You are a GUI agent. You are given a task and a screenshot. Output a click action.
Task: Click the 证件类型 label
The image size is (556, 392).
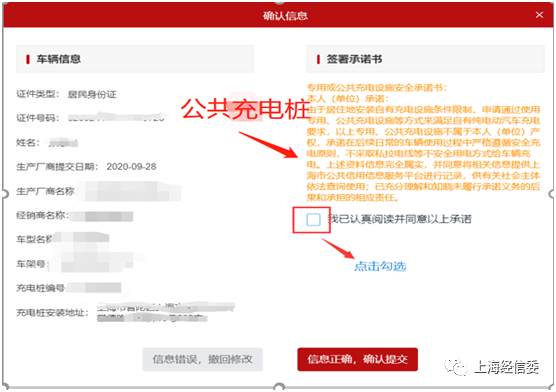coord(37,94)
